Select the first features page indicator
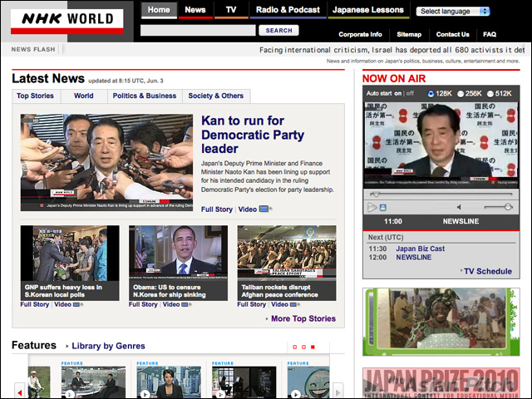The height and width of the screenshot is (399, 532). (x=294, y=347)
